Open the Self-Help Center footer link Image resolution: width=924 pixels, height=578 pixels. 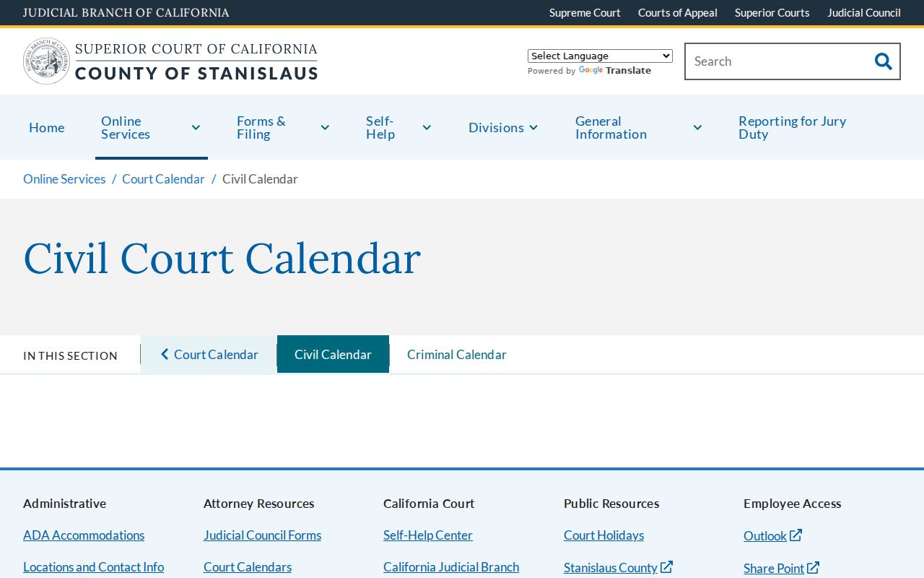(428, 535)
